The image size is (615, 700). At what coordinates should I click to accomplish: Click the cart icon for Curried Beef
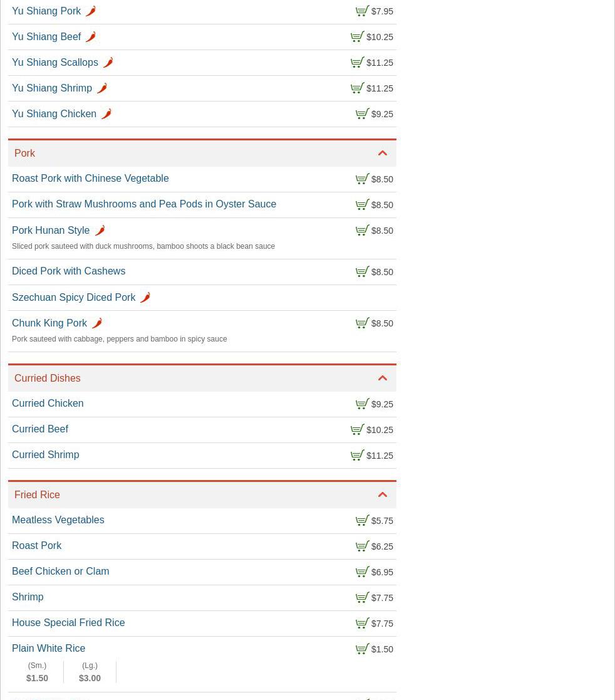pyautogui.click(x=357, y=430)
